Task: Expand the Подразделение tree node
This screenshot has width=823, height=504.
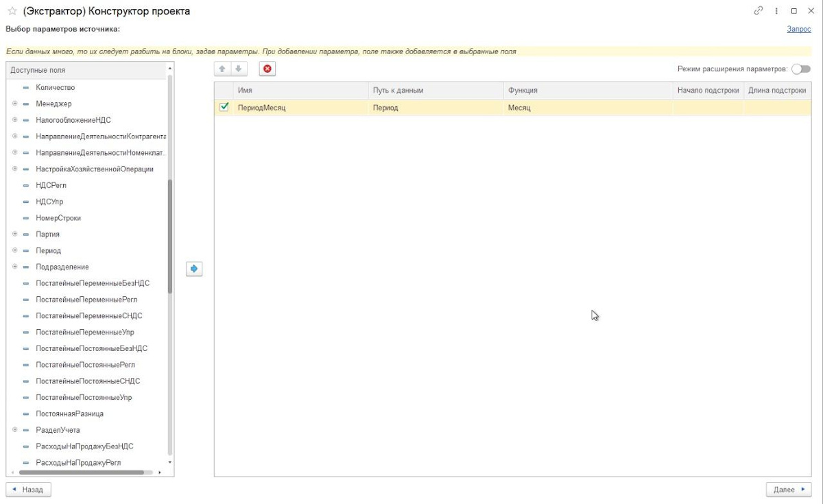Action: coord(14,267)
